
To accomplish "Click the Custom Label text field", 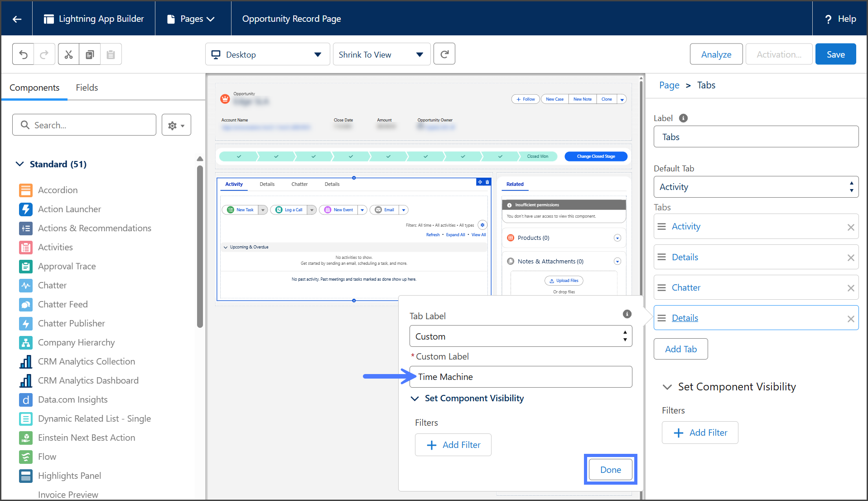I will pyautogui.click(x=521, y=377).
